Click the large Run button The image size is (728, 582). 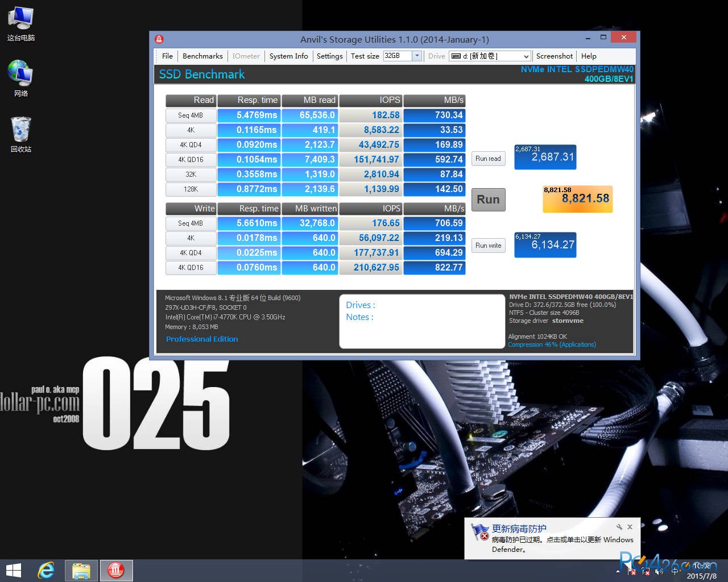(x=489, y=199)
